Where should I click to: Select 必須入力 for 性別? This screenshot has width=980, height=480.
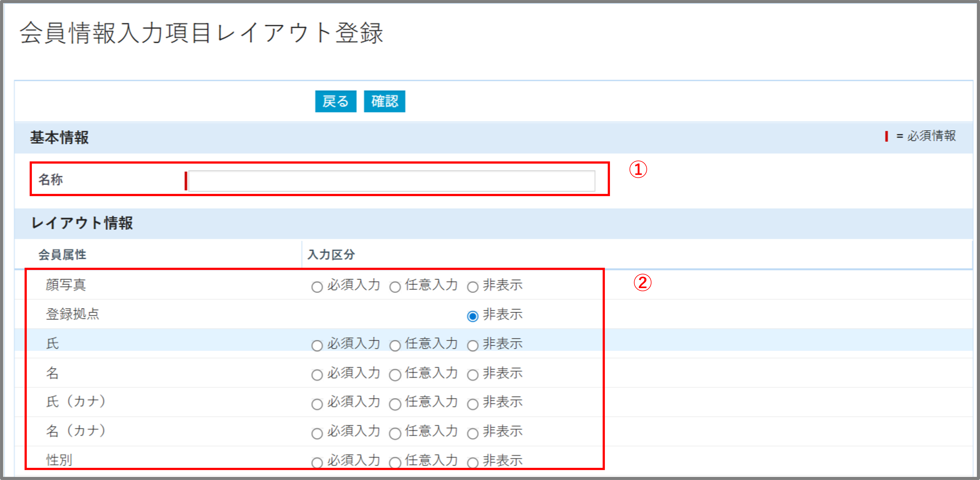coord(317,463)
